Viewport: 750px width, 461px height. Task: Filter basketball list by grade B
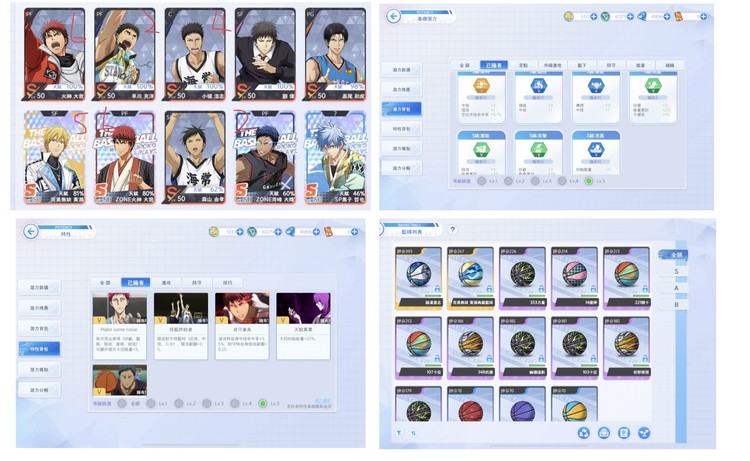676,305
